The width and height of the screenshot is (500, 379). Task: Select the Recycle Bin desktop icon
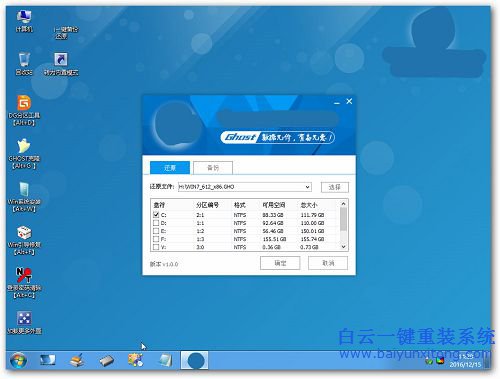pos(24,63)
